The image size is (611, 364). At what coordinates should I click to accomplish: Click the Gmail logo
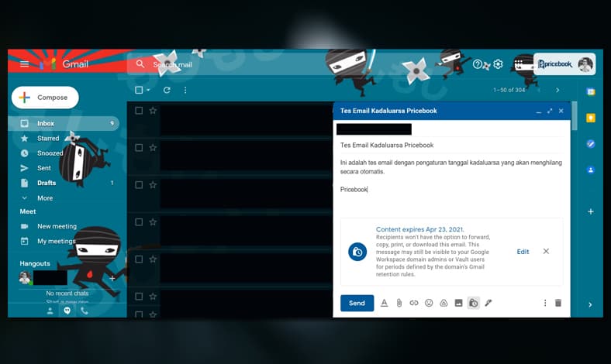coord(64,64)
